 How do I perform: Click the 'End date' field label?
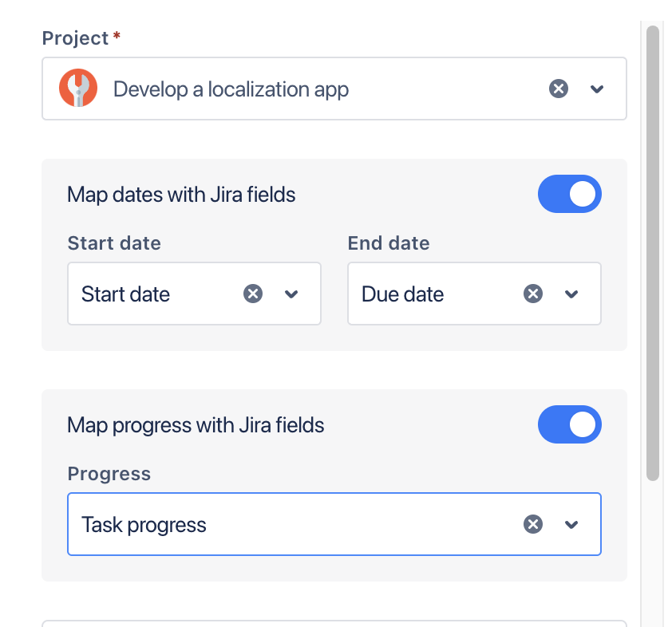(x=389, y=243)
